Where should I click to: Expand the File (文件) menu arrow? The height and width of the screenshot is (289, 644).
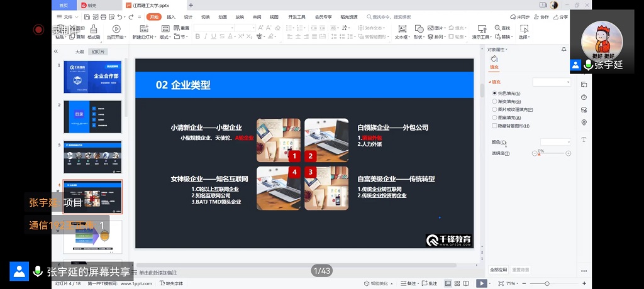[x=76, y=17]
